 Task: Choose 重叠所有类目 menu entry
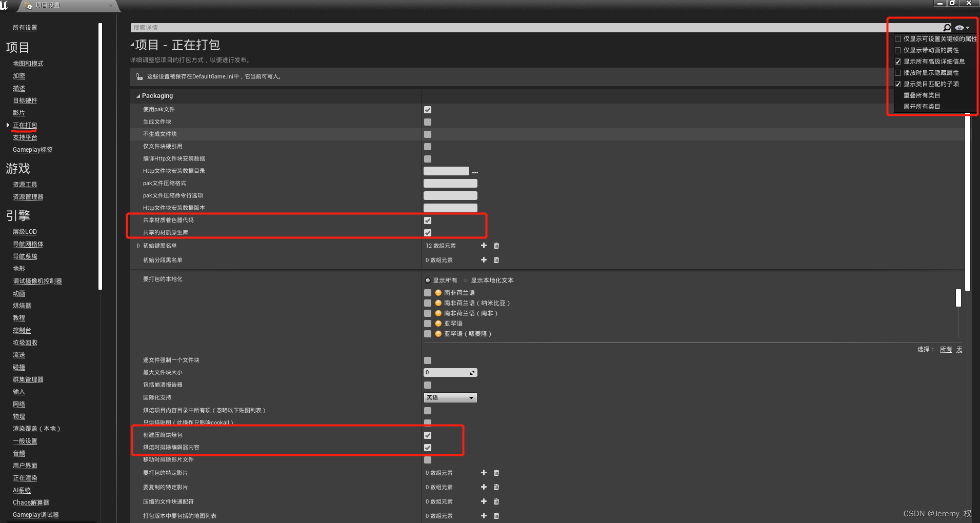922,95
